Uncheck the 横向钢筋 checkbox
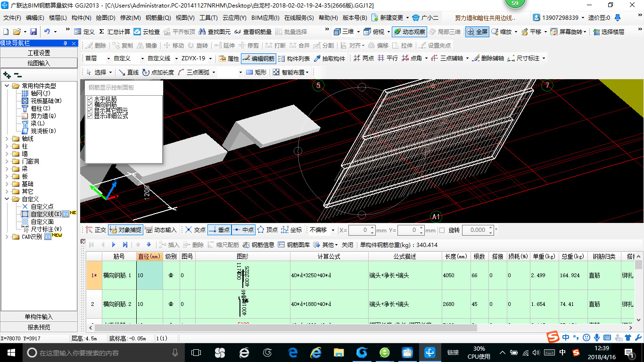Screen dimensions: 644x362 click(x=90, y=105)
